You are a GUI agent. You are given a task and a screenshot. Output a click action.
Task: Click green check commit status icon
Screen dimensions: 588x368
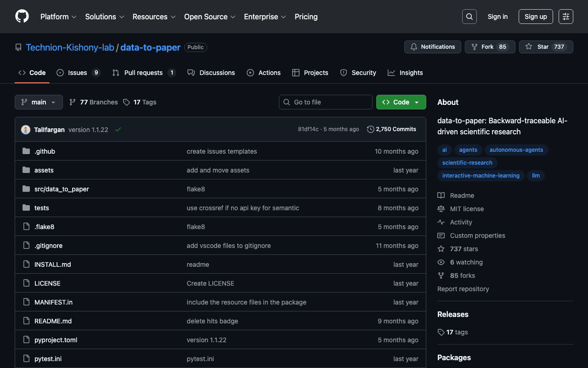118,130
